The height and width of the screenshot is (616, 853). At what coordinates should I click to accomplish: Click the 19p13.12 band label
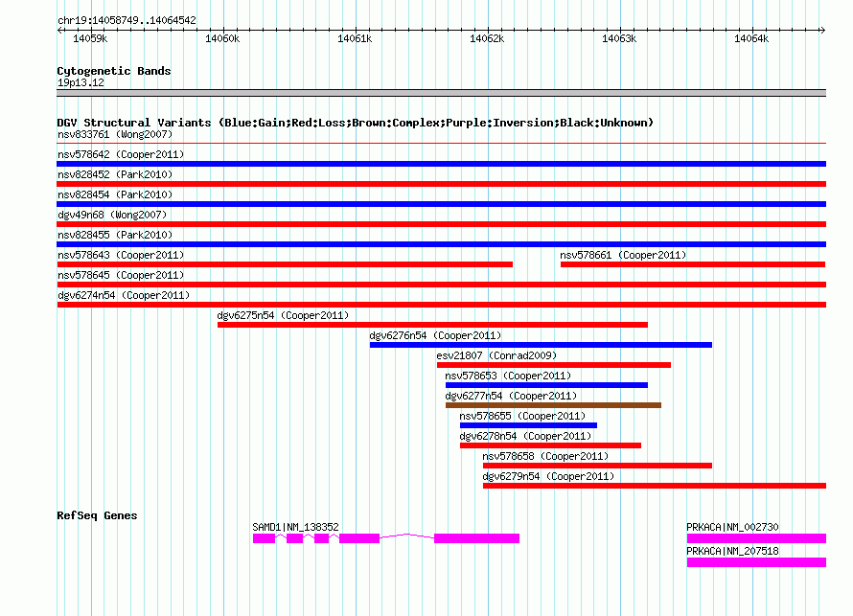coord(81,82)
